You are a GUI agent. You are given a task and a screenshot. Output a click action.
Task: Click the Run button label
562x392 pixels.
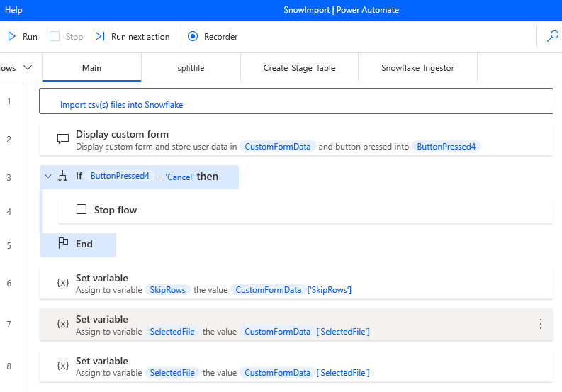(x=30, y=37)
